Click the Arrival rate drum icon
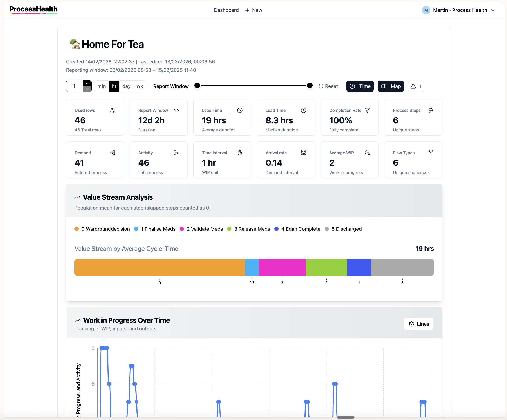 pyautogui.click(x=304, y=153)
